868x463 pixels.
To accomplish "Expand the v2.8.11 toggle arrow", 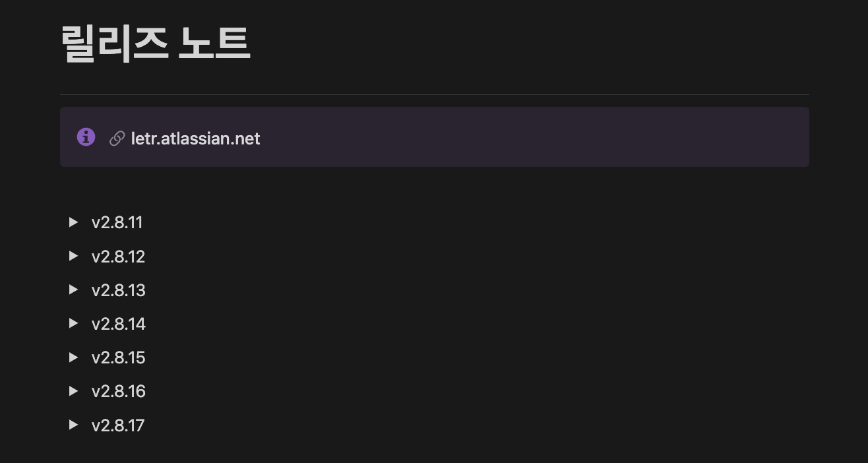I will tap(73, 222).
